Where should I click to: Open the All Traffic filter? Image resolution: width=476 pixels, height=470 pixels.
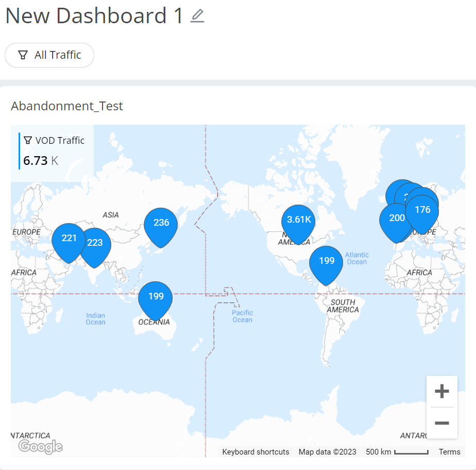49,55
